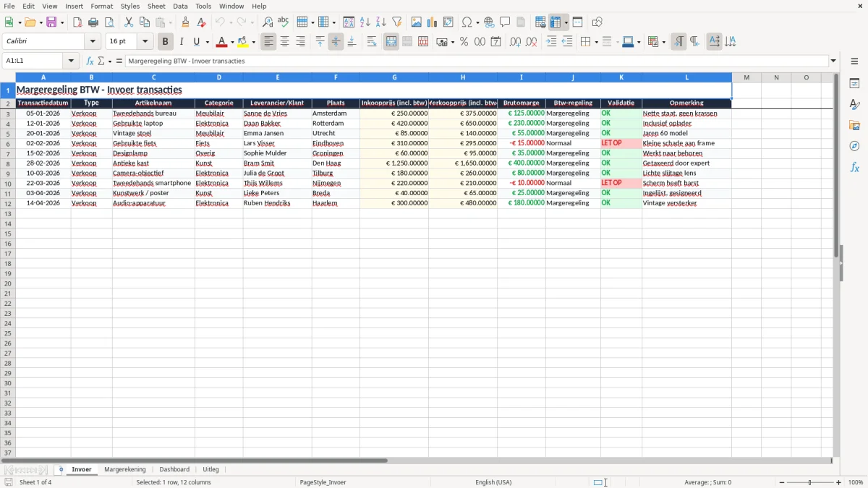The height and width of the screenshot is (488, 868).
Task: Toggle Center Vertically alignment
Action: (x=336, y=42)
